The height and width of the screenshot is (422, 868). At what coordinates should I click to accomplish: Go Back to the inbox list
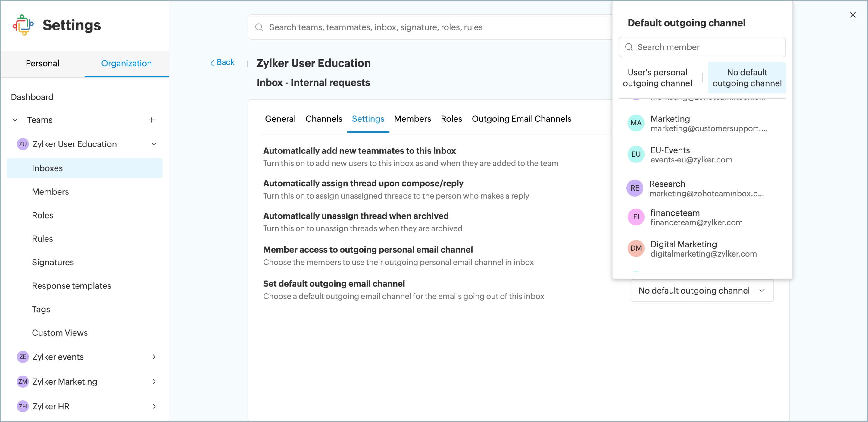pos(222,62)
